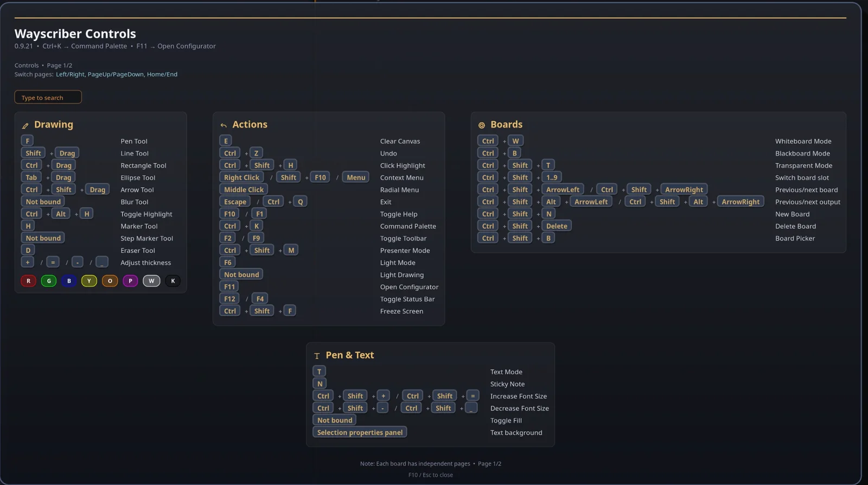
Task: Click Not bound key for Step Marker Tool
Action: tap(43, 238)
